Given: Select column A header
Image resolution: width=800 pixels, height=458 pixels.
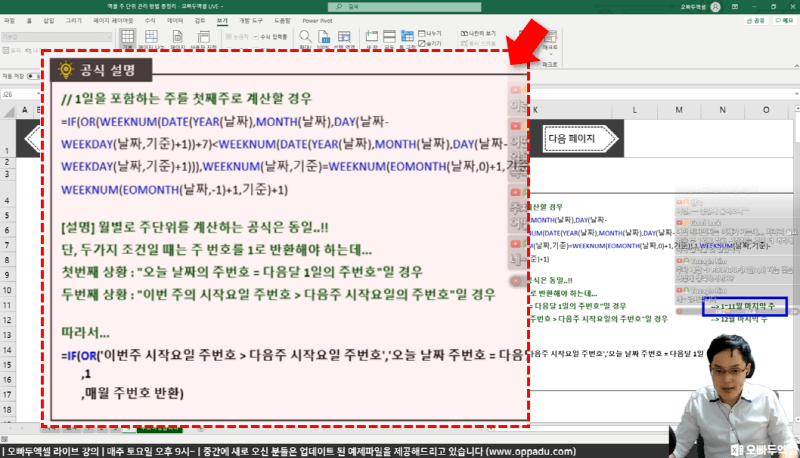Looking at the screenshot, I should [24, 110].
